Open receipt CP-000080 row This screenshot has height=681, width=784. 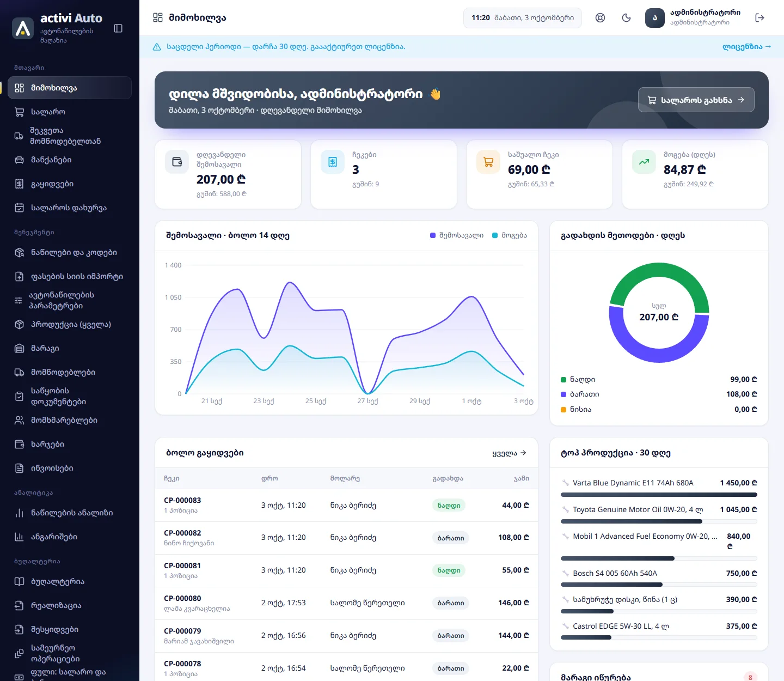click(x=346, y=603)
